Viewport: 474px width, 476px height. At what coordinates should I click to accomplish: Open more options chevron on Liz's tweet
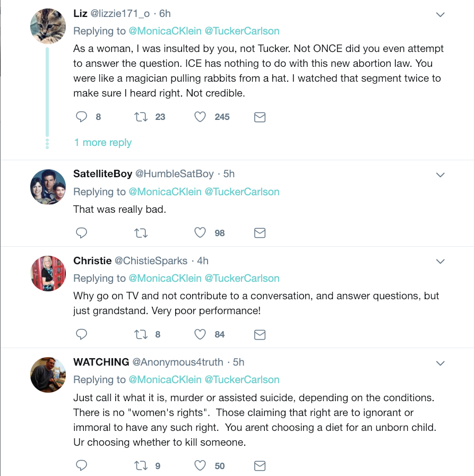[x=440, y=15]
